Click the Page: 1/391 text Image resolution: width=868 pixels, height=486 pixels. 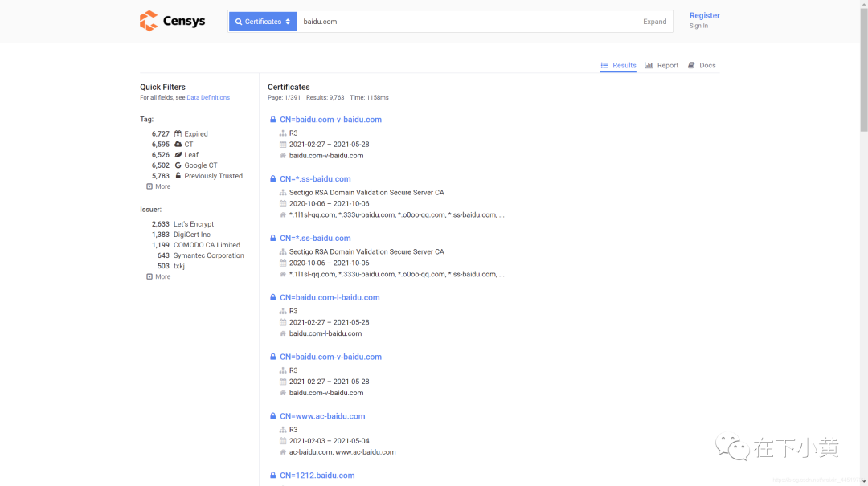click(x=284, y=97)
